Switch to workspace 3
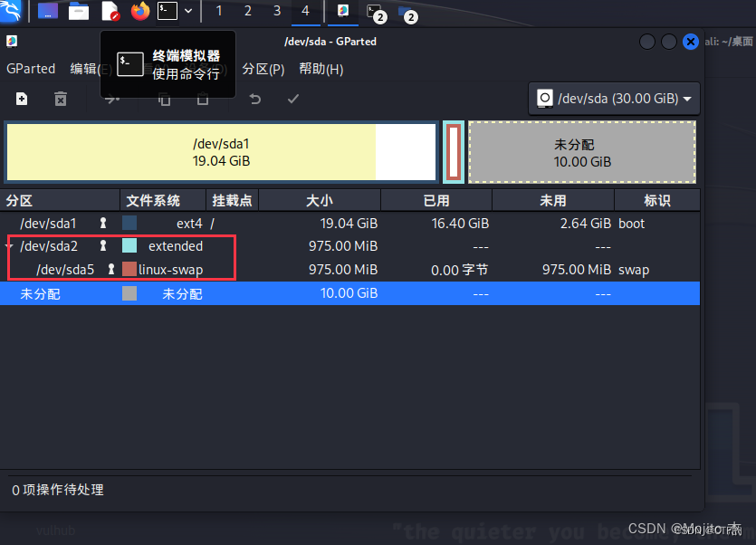Image resolution: width=756 pixels, height=545 pixels. pyautogui.click(x=277, y=11)
